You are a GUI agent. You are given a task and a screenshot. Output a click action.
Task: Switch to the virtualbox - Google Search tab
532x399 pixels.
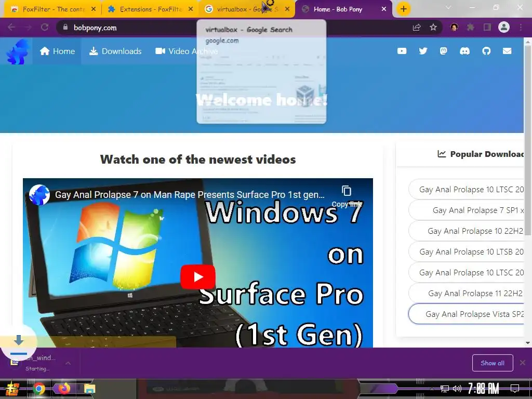coord(247,9)
